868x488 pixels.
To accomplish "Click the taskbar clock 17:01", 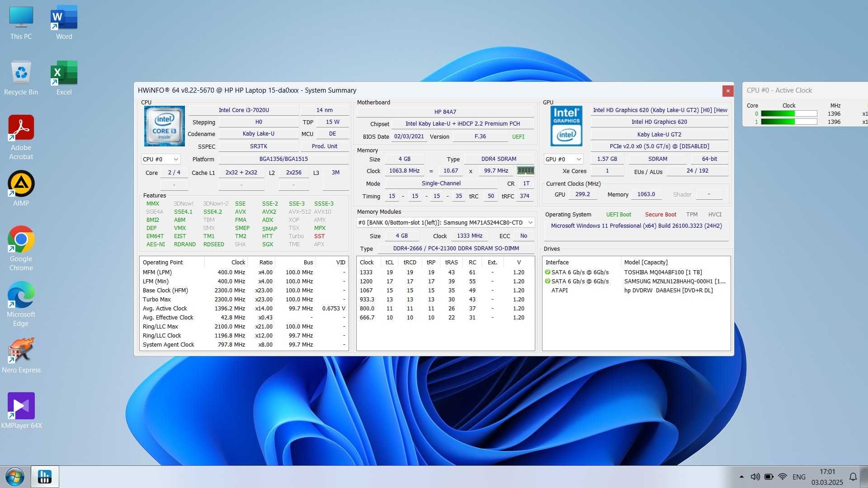I will [x=827, y=472].
